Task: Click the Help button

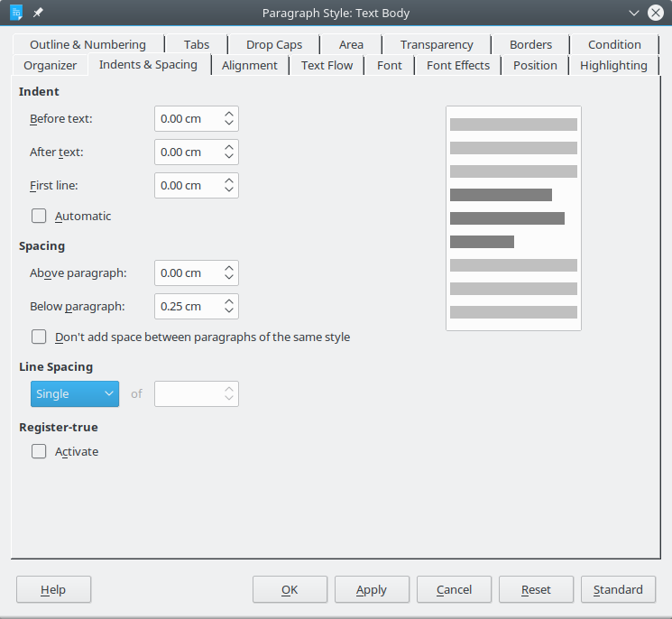Action: tap(53, 589)
